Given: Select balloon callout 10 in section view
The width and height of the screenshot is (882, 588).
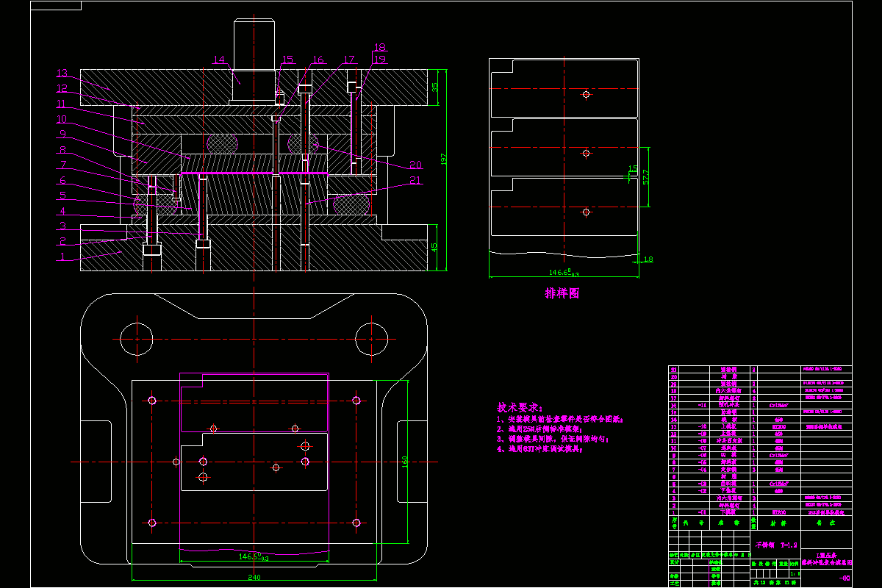Looking at the screenshot, I should click(x=62, y=118).
